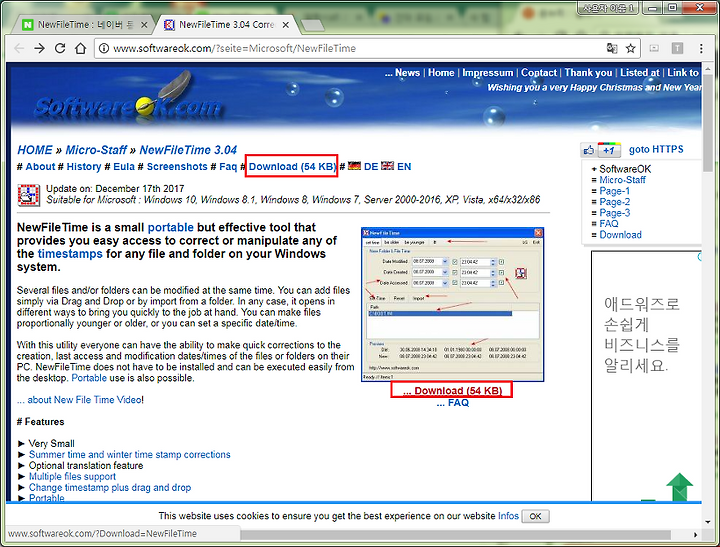Switch to English with the UK flag icon
Image resolution: width=720 pixels, height=547 pixels.
(388, 166)
